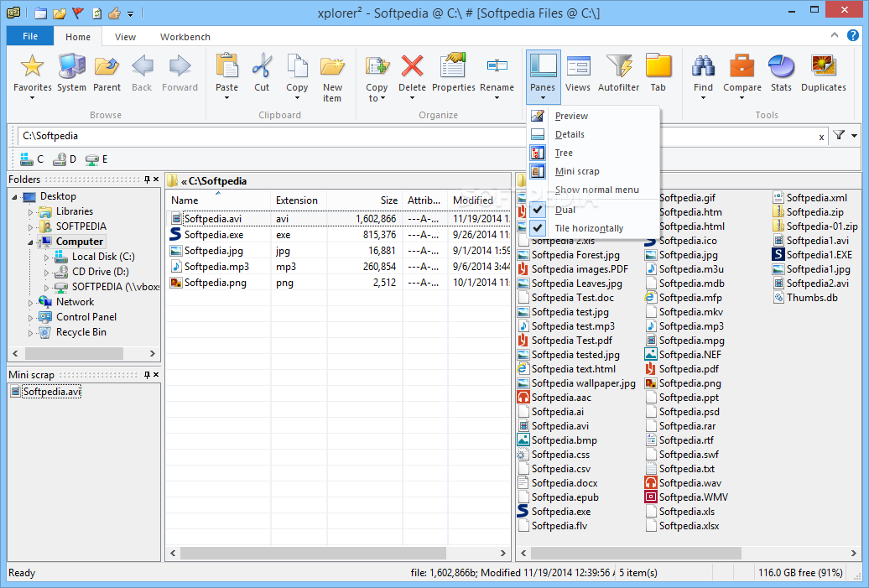Click the System computer icon

[71, 66]
